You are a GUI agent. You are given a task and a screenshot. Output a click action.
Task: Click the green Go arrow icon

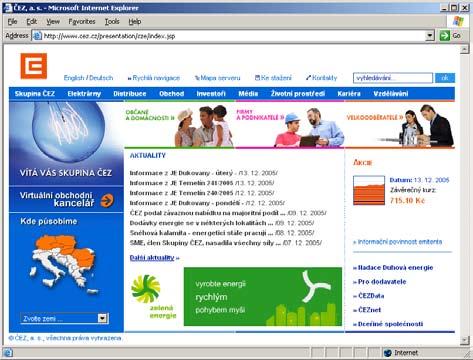(x=445, y=35)
